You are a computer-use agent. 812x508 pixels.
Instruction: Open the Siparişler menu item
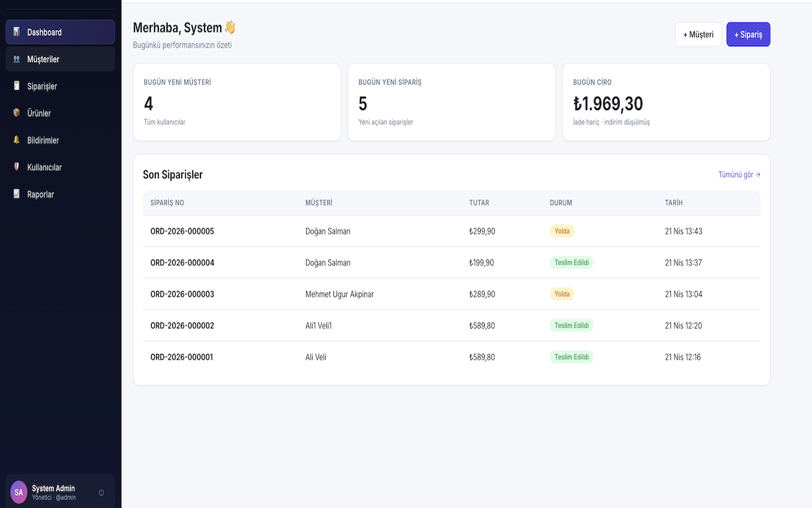(42, 86)
